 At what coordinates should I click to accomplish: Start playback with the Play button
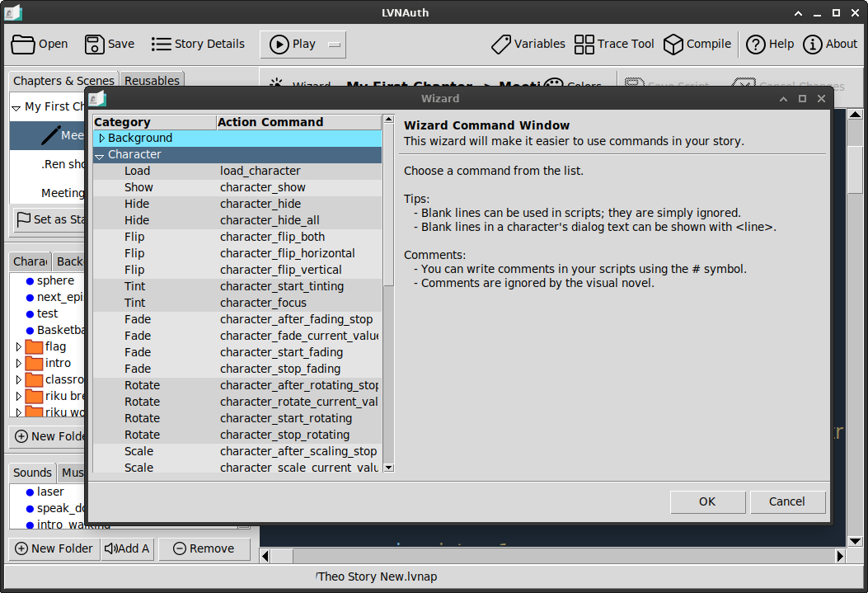click(293, 45)
